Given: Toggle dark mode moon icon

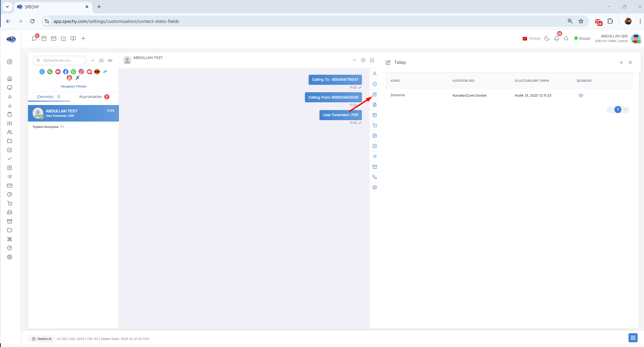Looking at the screenshot, I should point(547,38).
